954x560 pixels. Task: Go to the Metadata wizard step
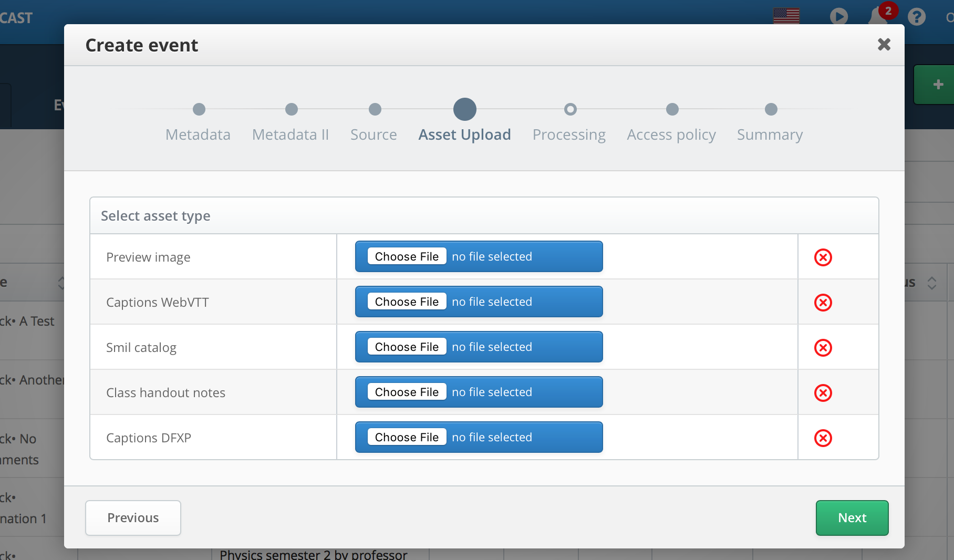(199, 109)
